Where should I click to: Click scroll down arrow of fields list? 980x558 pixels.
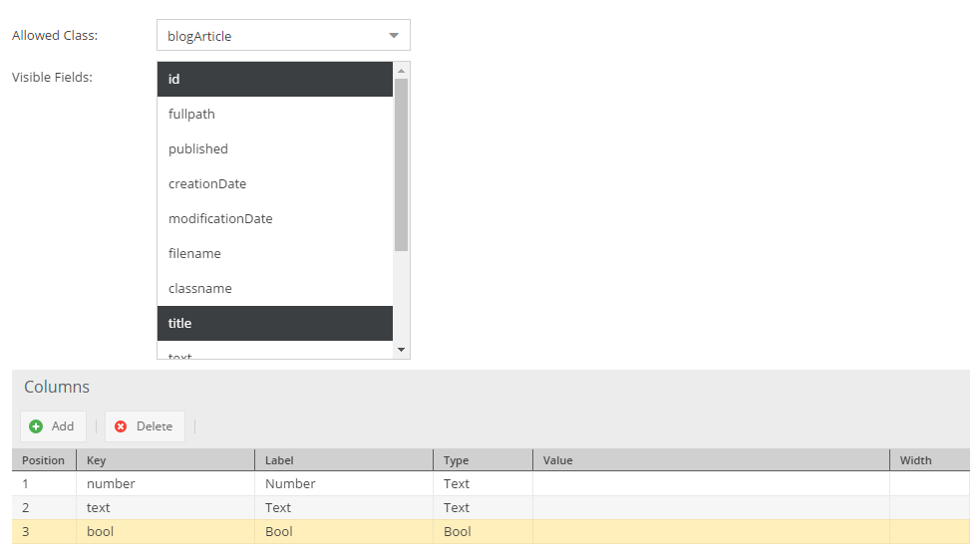point(402,350)
